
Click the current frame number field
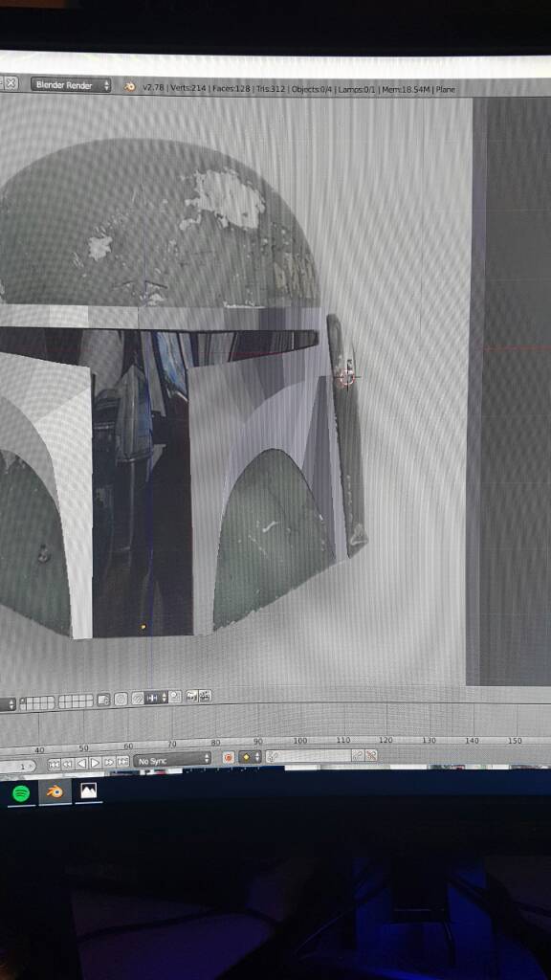[x=18, y=767]
